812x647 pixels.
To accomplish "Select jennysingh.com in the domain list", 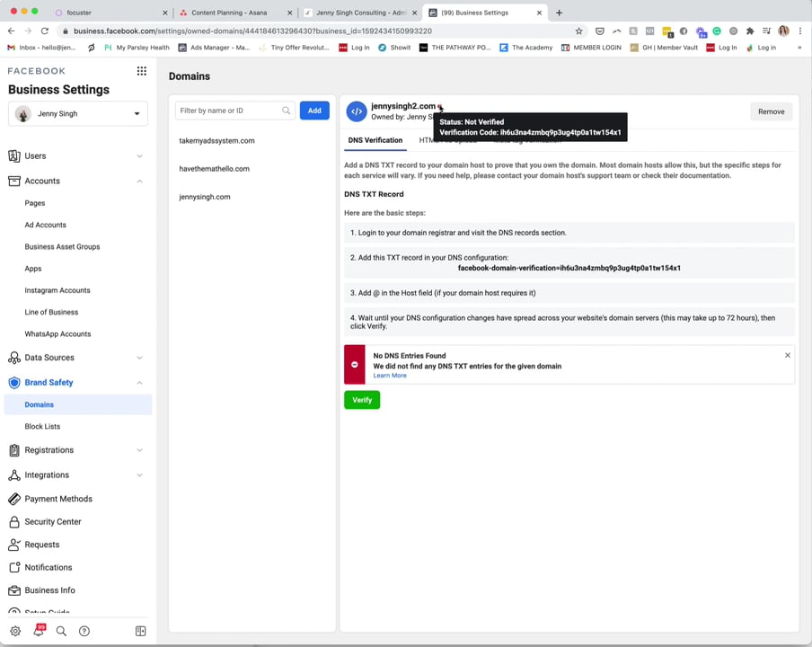I will (x=205, y=197).
